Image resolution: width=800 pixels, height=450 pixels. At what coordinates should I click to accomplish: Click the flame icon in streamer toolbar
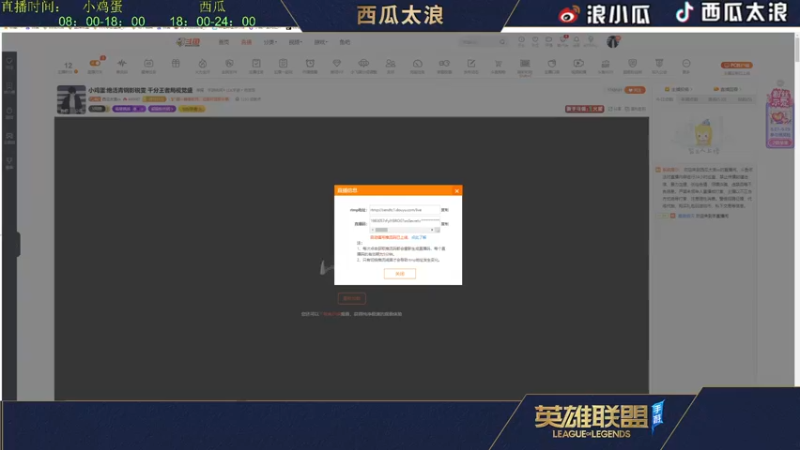203,65
